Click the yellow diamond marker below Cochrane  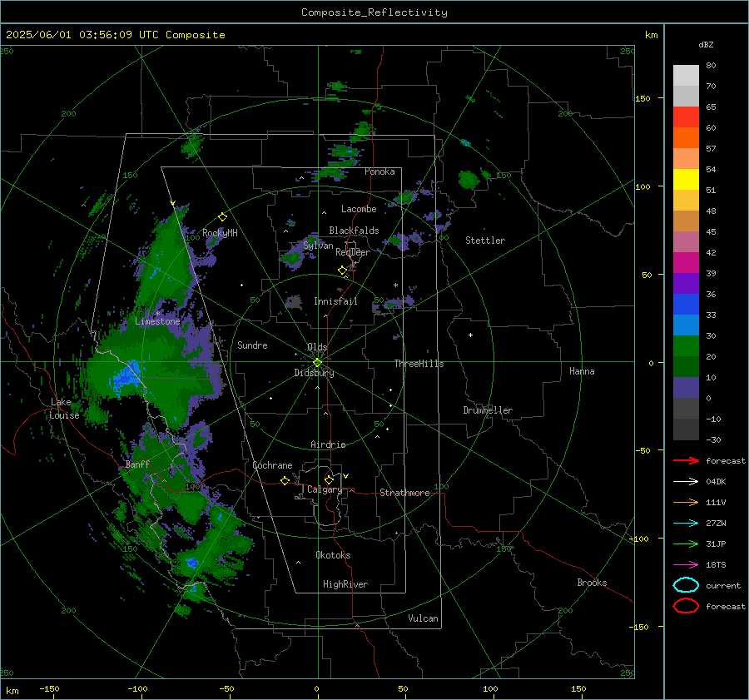(x=285, y=480)
